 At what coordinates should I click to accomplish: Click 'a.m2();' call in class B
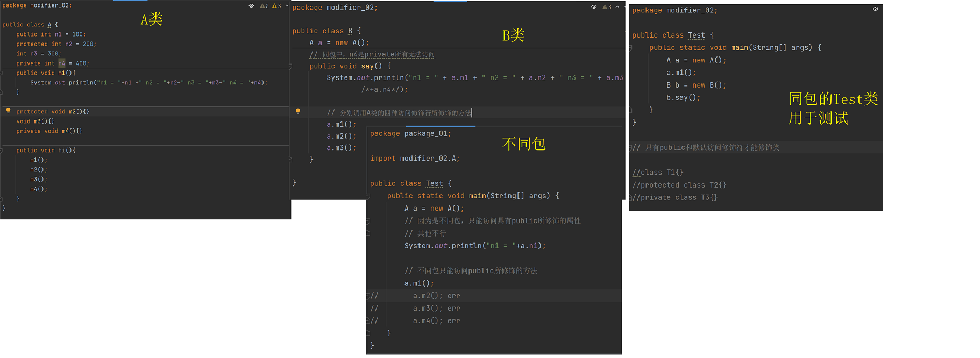coord(342,137)
